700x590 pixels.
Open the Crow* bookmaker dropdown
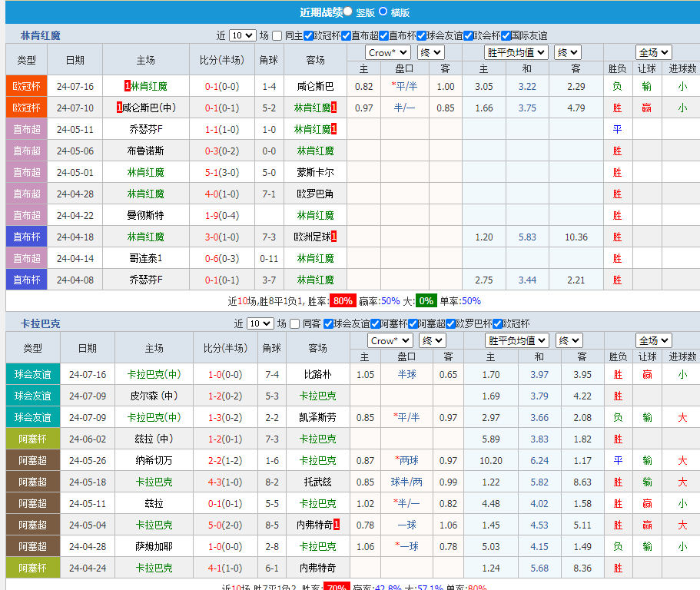386,51
